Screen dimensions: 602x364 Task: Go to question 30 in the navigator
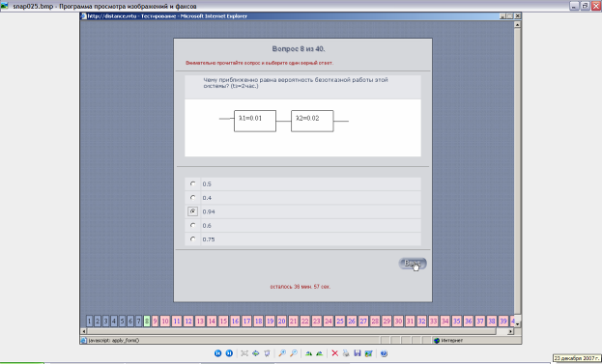point(398,322)
